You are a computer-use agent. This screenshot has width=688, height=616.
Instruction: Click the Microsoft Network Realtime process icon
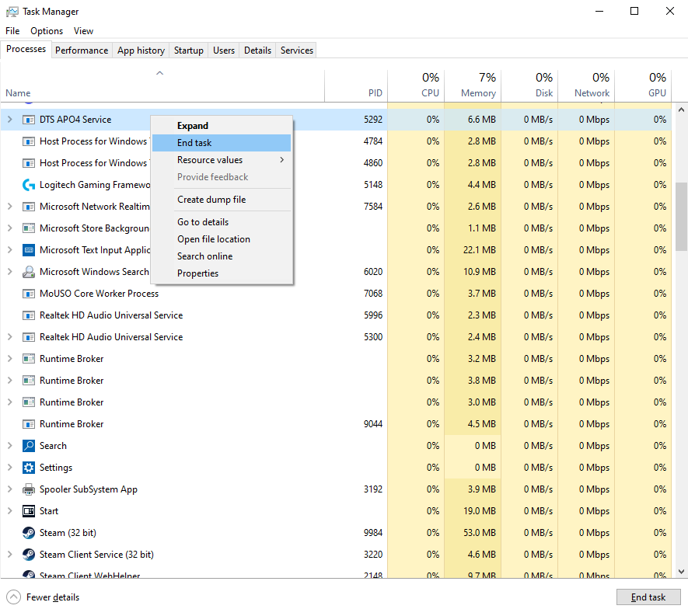[29, 207]
